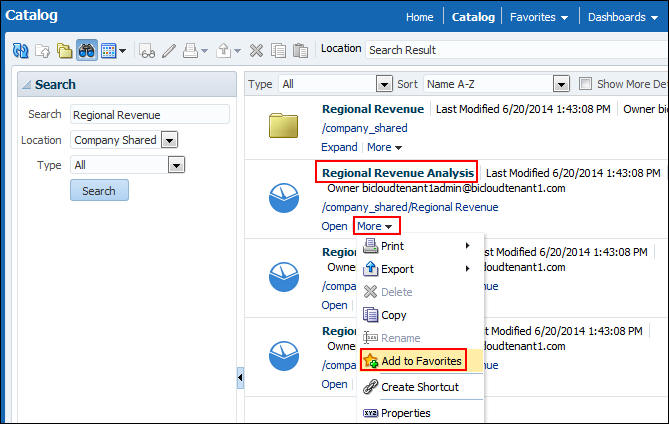This screenshot has width=669, height=424.
Task: Click the Properties xyz icon
Action: [x=370, y=413]
